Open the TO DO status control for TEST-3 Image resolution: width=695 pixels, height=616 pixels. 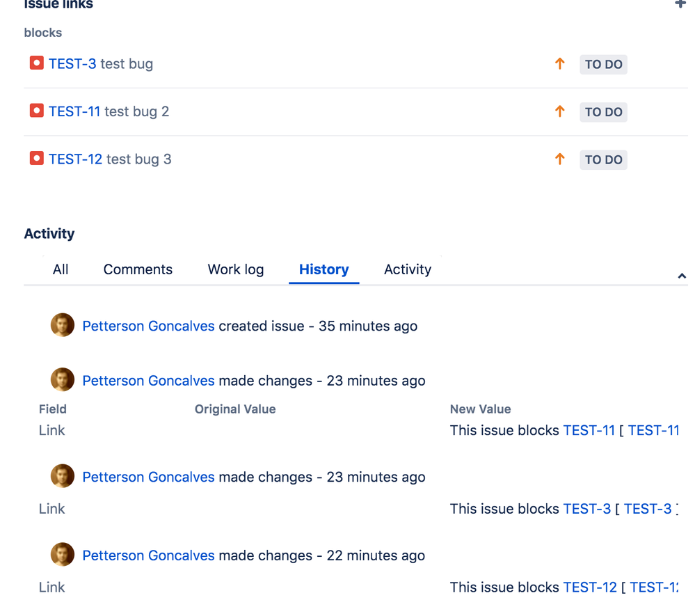602,63
